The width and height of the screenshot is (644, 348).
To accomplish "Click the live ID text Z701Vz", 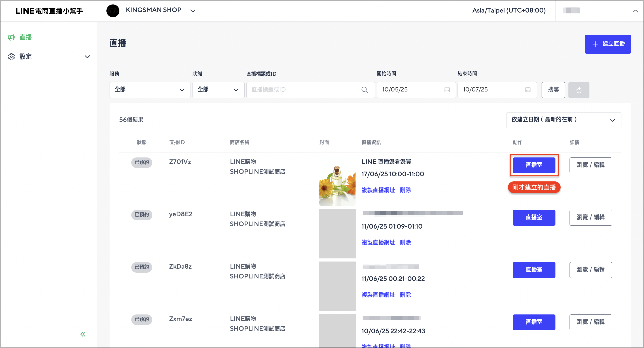I will pyautogui.click(x=180, y=162).
